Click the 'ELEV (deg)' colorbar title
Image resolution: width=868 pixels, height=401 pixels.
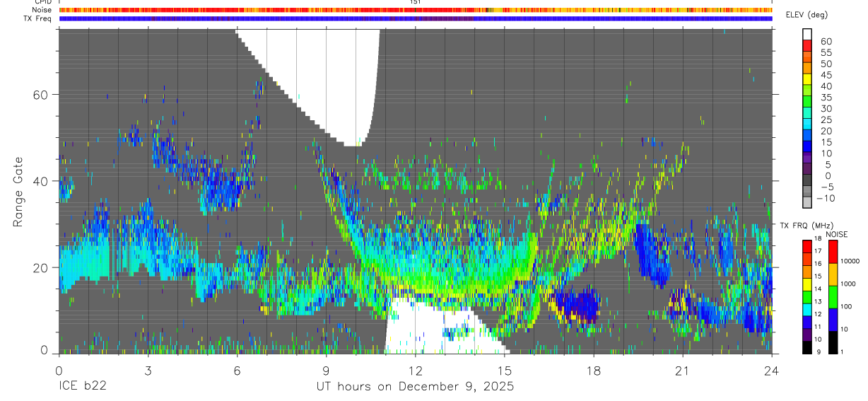click(807, 15)
